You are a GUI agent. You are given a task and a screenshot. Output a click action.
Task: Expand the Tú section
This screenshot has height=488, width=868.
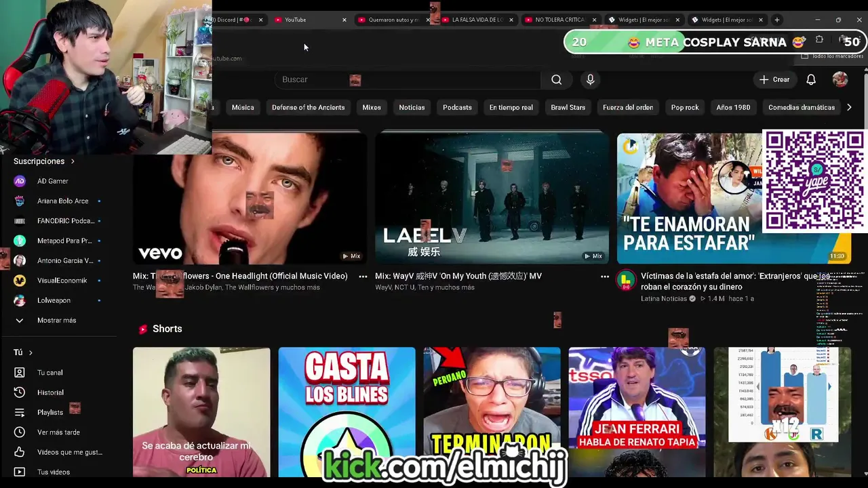pos(23,352)
